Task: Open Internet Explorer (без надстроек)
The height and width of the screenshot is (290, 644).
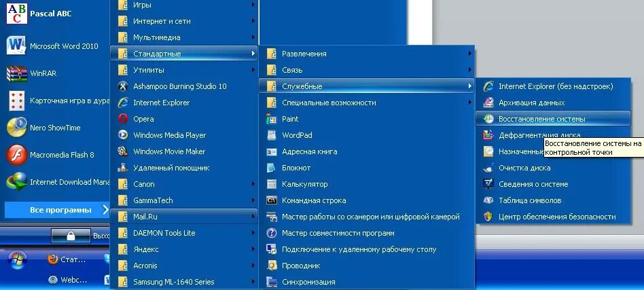Action: tap(553, 86)
